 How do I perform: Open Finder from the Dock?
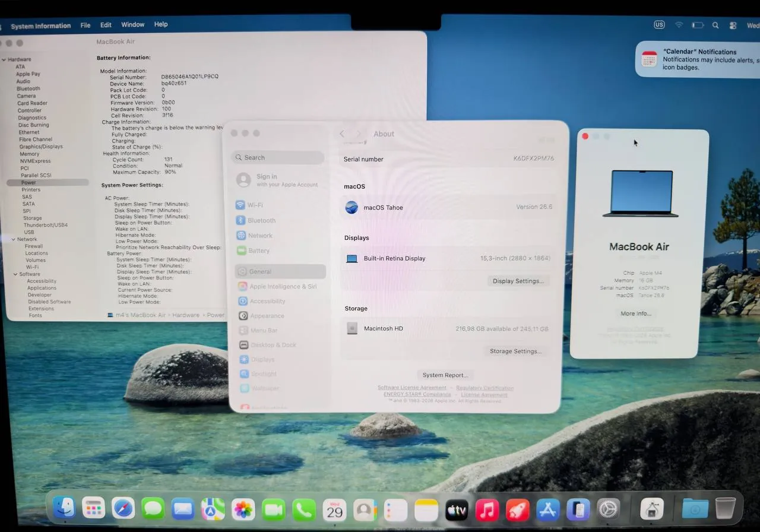pyautogui.click(x=64, y=508)
